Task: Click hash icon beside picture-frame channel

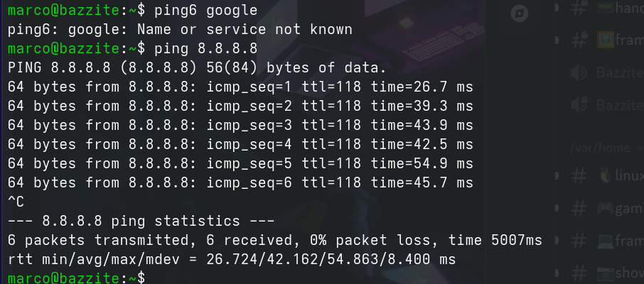Action: [579, 39]
